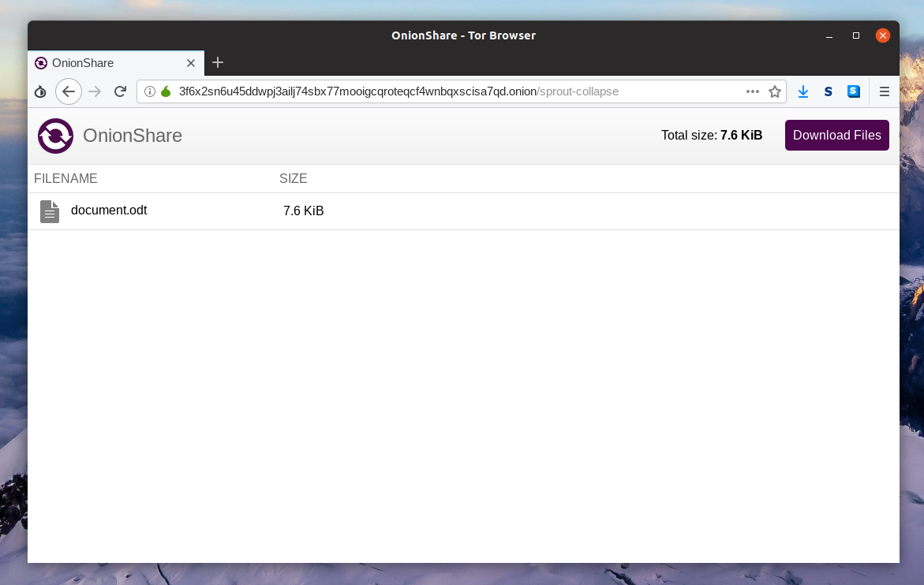Viewport: 924px width, 585px height.
Task: Open the green onion circuit display icon
Action: (x=166, y=91)
